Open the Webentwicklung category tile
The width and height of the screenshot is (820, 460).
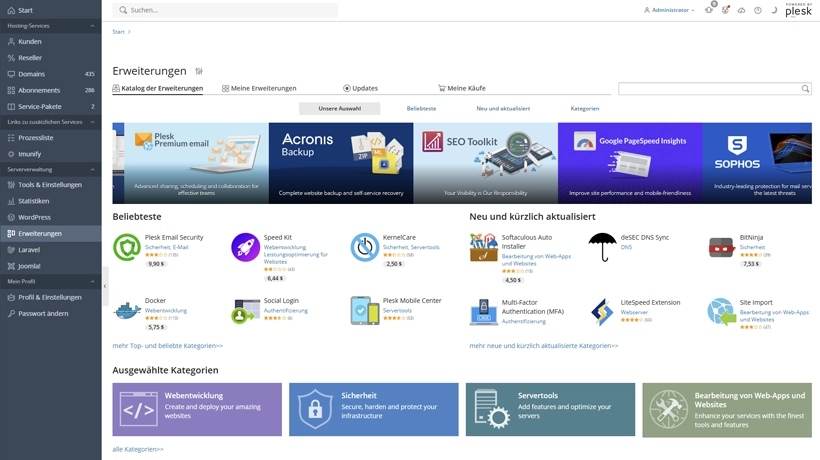(197, 409)
